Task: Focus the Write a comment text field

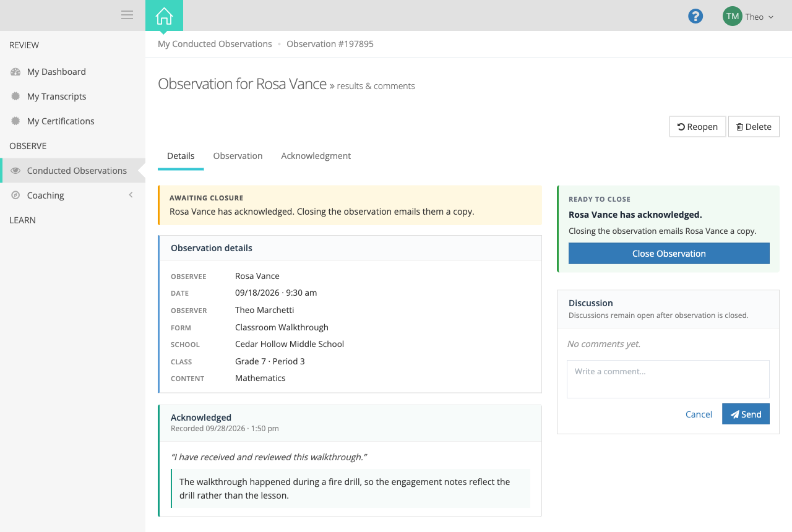Action: coord(668,379)
